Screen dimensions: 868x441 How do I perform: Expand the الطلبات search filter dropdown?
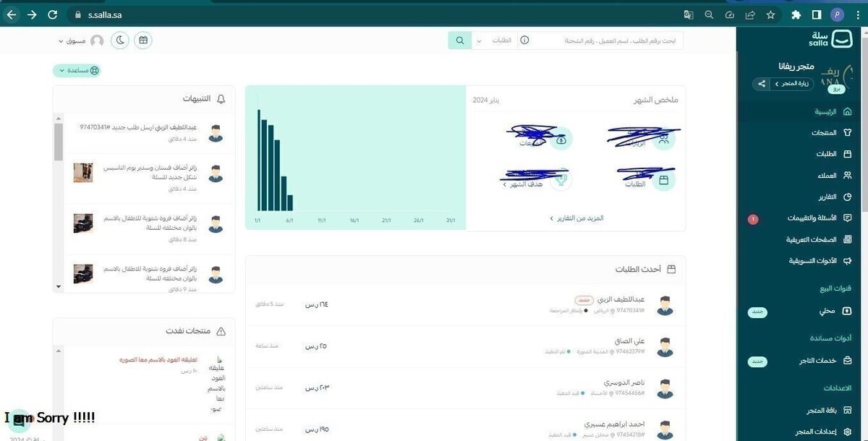pyautogui.click(x=479, y=40)
